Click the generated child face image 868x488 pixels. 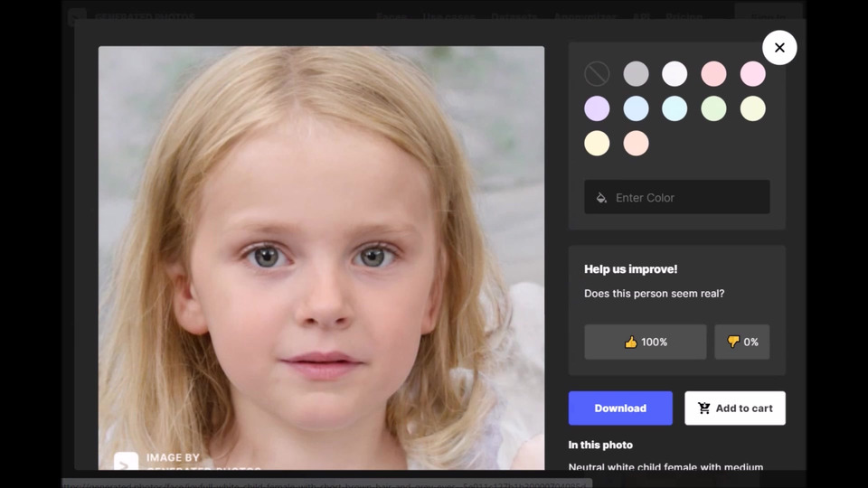321,258
